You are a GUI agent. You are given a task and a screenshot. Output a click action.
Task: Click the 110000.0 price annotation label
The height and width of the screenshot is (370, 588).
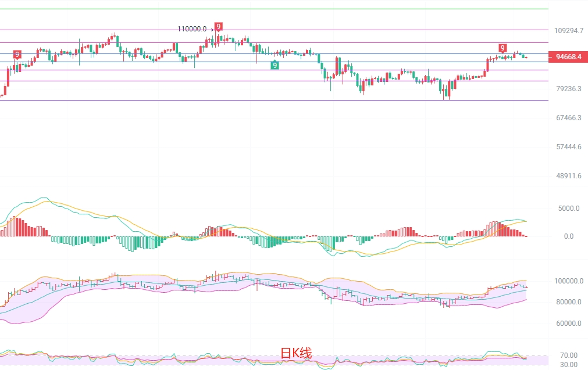191,29
